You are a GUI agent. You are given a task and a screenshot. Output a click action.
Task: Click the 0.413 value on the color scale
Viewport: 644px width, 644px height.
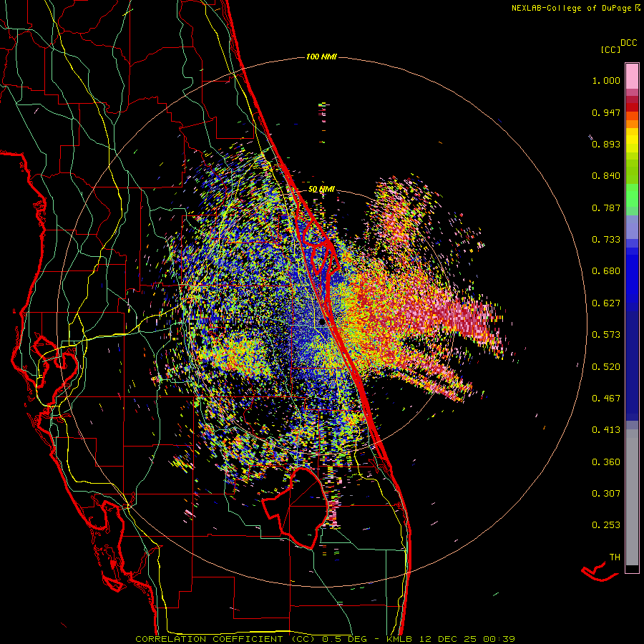606,430
